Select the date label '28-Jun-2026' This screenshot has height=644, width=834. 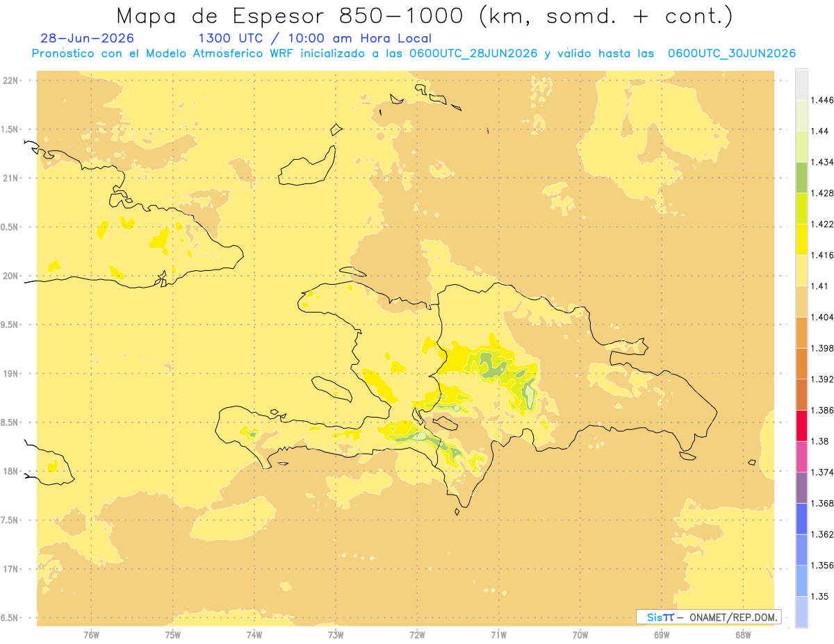[88, 38]
